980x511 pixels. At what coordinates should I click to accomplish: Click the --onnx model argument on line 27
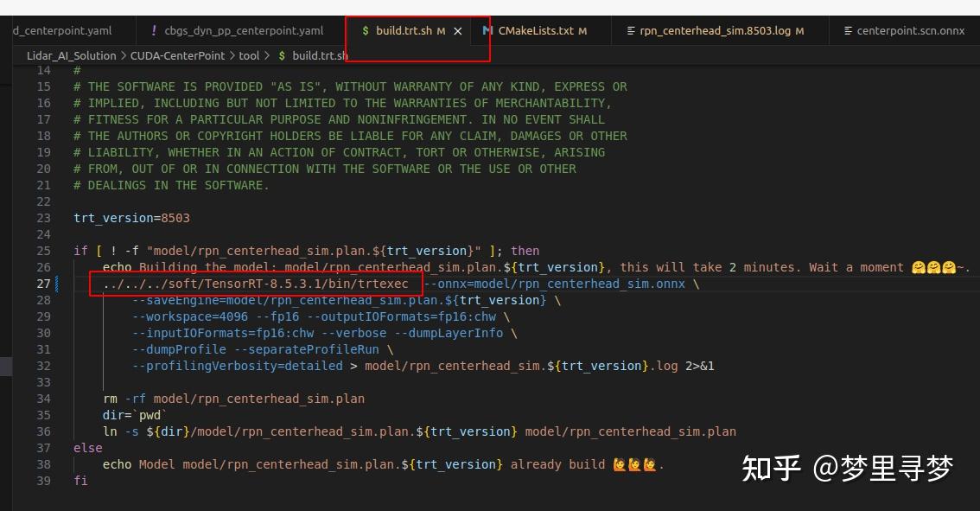click(554, 284)
